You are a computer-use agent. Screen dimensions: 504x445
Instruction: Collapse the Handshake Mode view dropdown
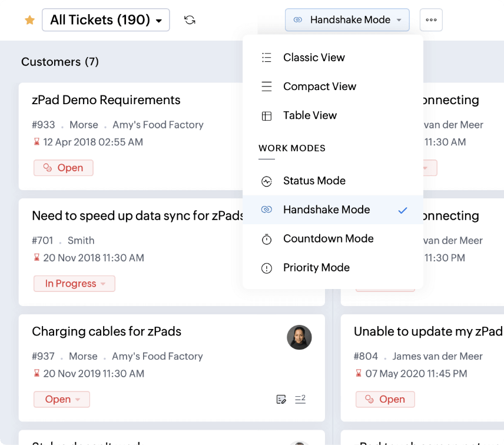tap(347, 20)
